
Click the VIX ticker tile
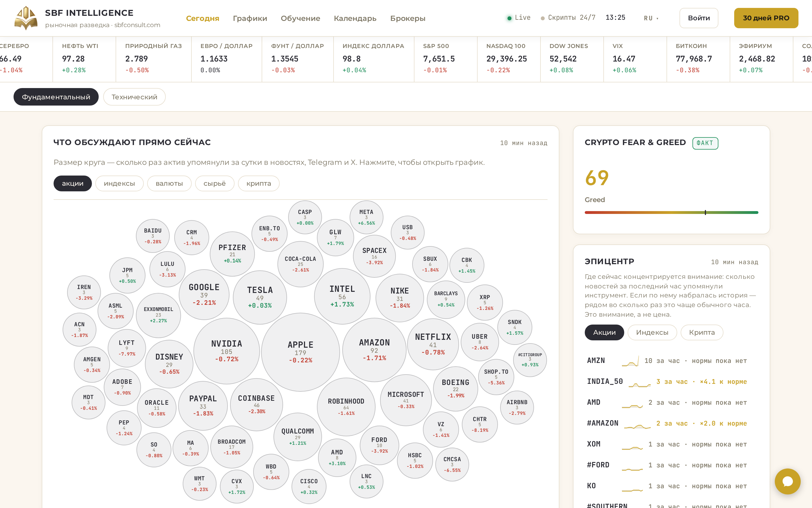(635, 59)
